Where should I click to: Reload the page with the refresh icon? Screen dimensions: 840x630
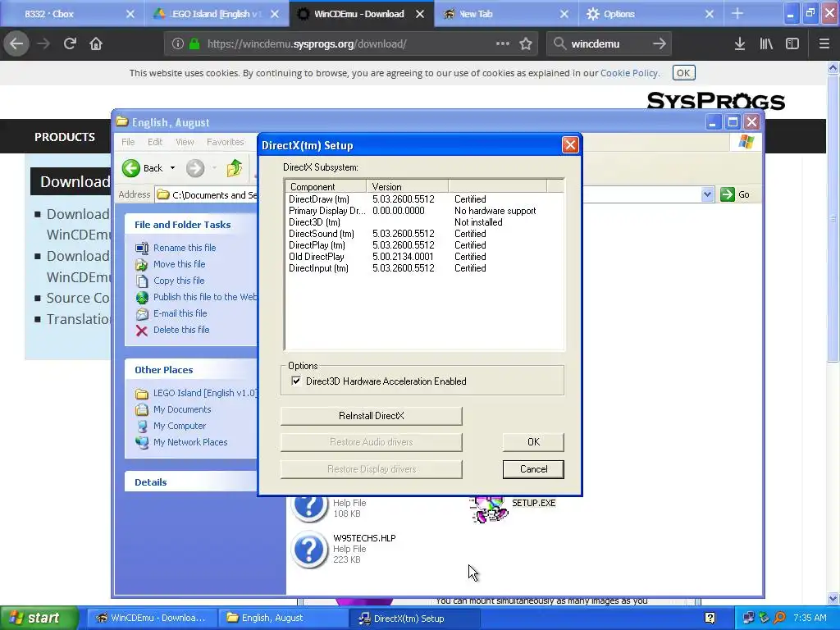click(x=70, y=44)
